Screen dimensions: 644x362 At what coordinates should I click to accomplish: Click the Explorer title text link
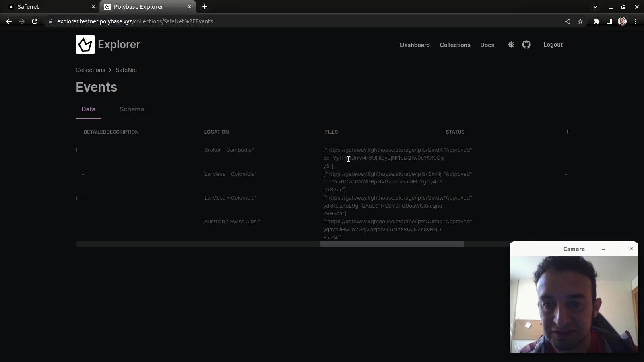(119, 45)
